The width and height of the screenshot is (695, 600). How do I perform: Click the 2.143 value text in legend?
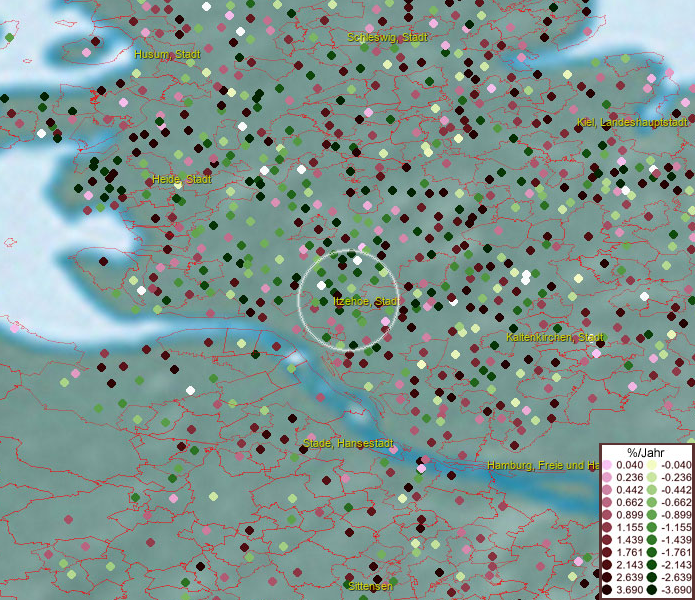point(629,565)
